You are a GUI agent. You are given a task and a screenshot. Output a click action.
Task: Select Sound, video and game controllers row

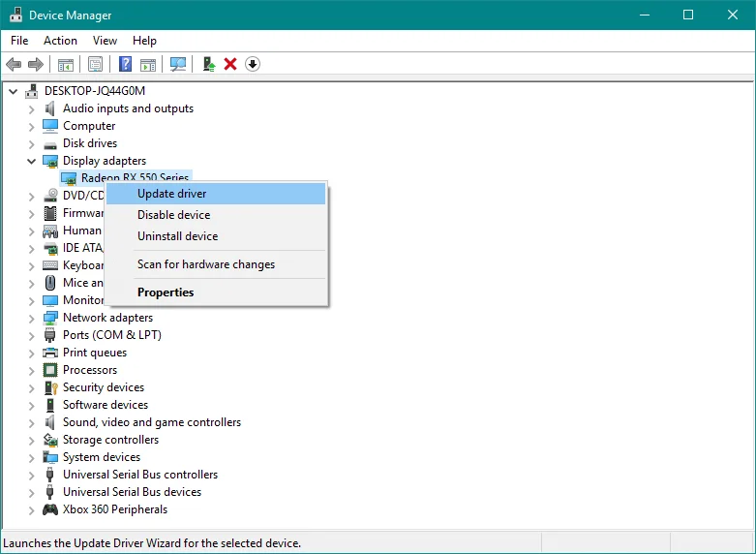pyautogui.click(x=151, y=422)
